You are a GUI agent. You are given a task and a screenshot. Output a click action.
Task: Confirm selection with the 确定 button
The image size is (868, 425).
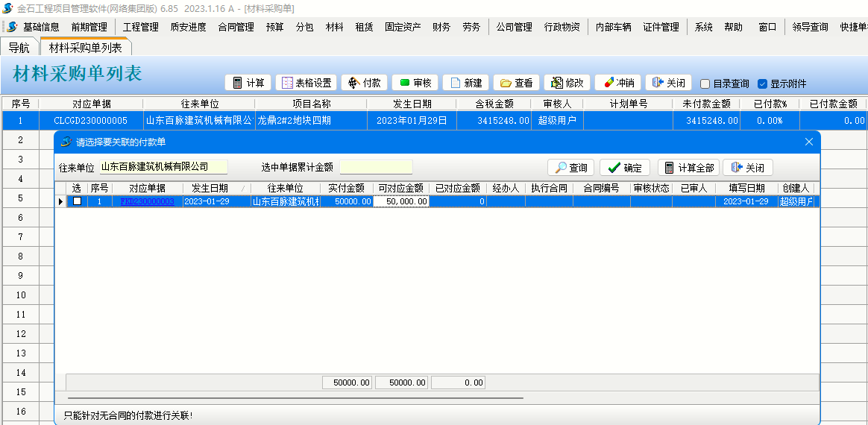(625, 168)
